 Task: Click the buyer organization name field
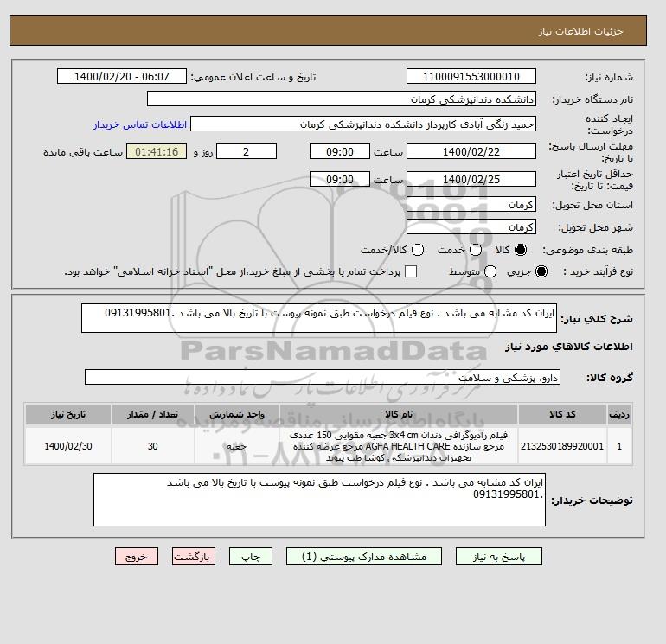click(x=342, y=99)
